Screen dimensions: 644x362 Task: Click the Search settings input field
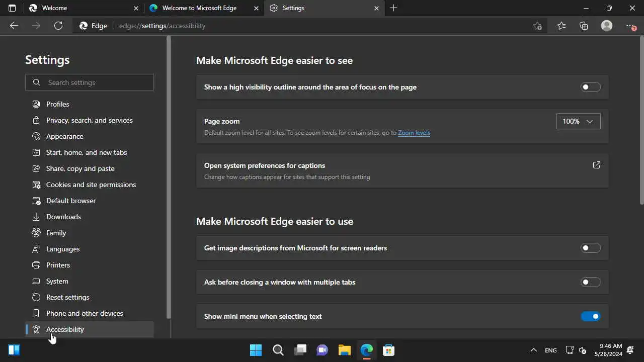[90, 82]
